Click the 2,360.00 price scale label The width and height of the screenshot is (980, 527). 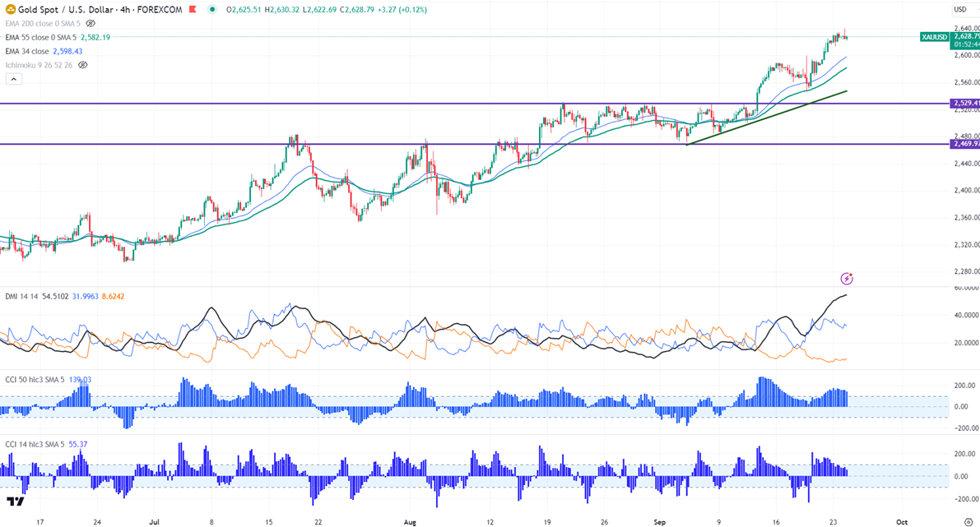point(966,217)
